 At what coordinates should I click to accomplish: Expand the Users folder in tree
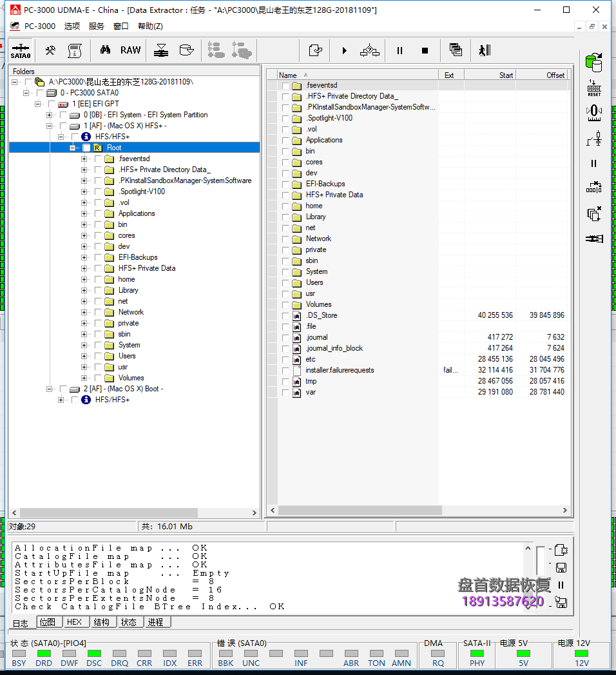click(x=84, y=356)
